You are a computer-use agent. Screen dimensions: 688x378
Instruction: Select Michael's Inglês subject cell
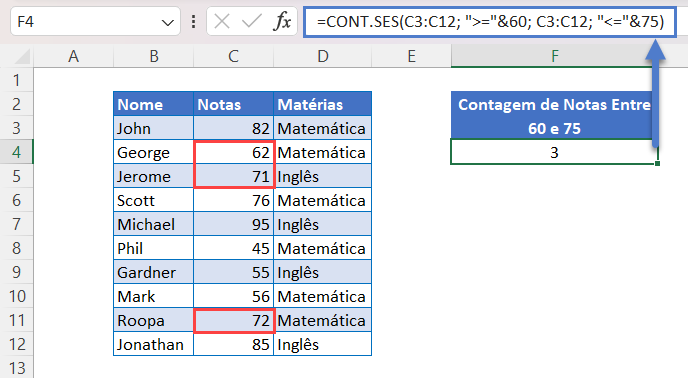[x=322, y=224]
